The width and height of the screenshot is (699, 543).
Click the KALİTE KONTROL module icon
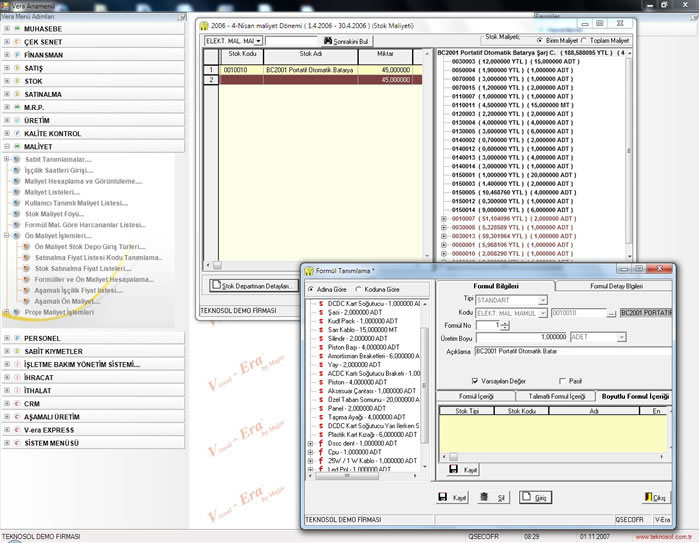[17, 133]
